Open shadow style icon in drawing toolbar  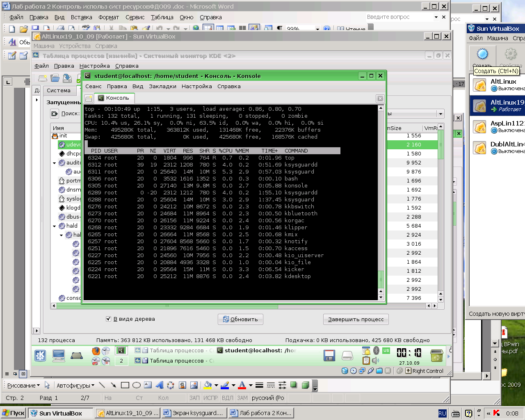[294, 385]
